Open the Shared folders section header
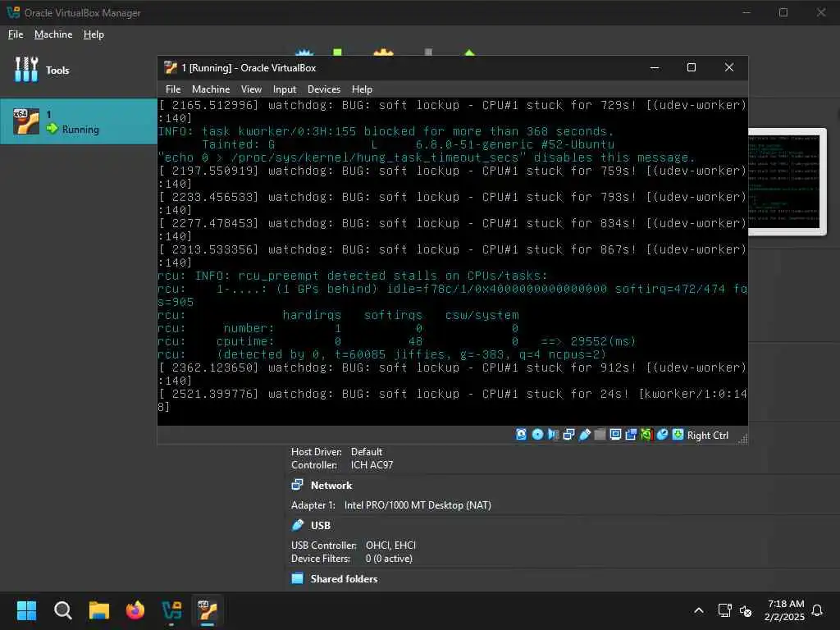The image size is (840, 630). pos(344,579)
